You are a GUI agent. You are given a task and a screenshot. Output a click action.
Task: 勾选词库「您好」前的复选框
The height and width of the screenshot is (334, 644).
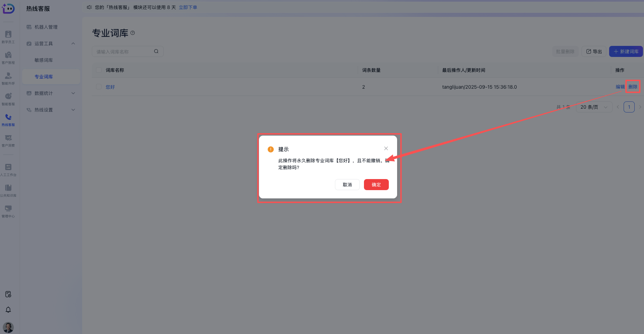click(99, 87)
